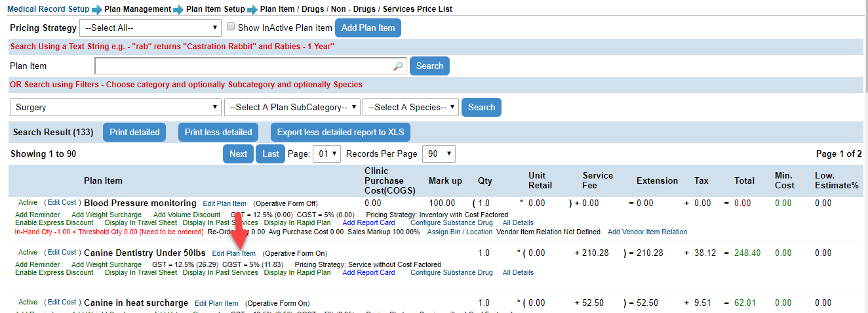868x313 pixels.
Task: Open the Page number dropdown
Action: tap(327, 154)
